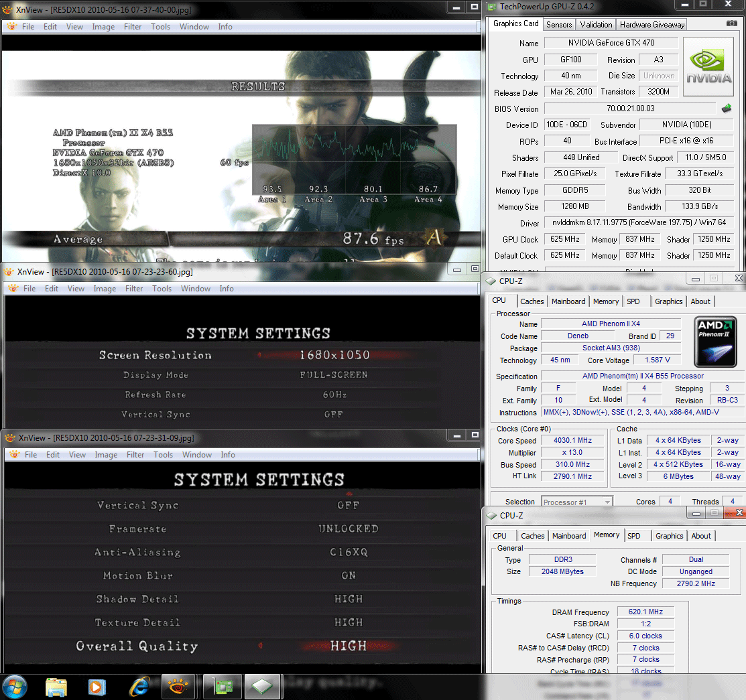Open Caches tab in upper CPU-Z window

click(532, 301)
